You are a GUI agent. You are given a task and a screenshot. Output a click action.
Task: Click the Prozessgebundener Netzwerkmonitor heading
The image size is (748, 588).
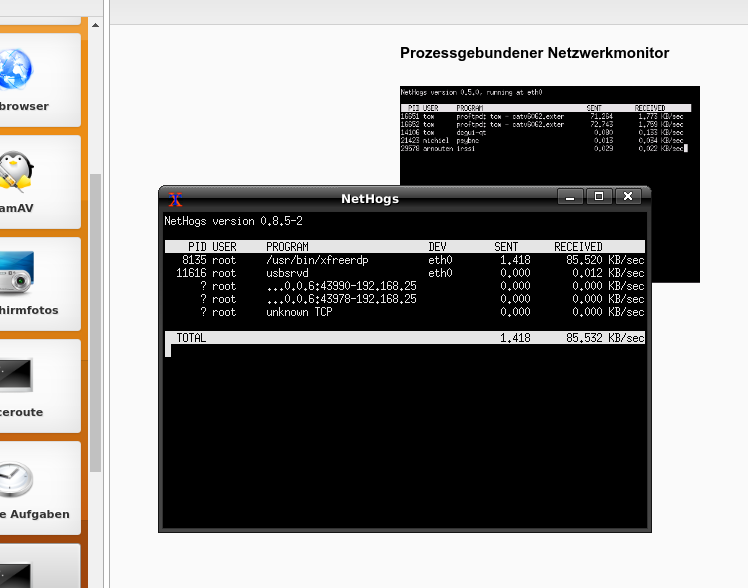click(x=534, y=53)
